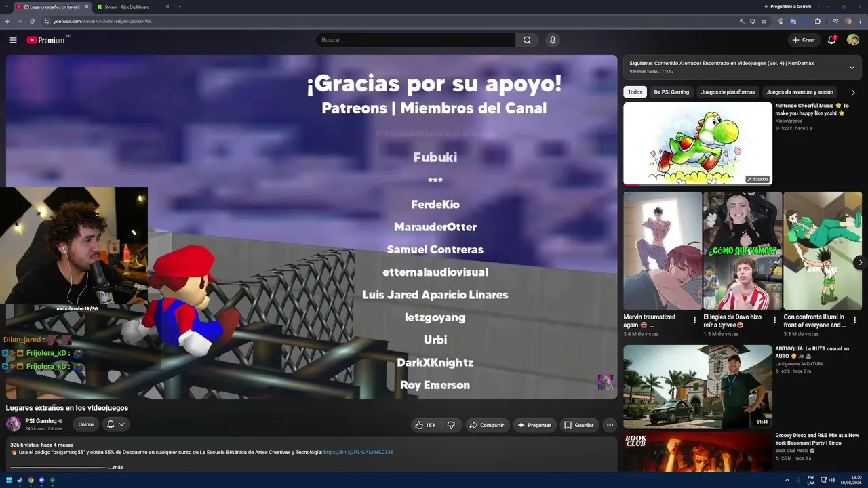
Task: Click the Crear button
Action: coord(804,40)
